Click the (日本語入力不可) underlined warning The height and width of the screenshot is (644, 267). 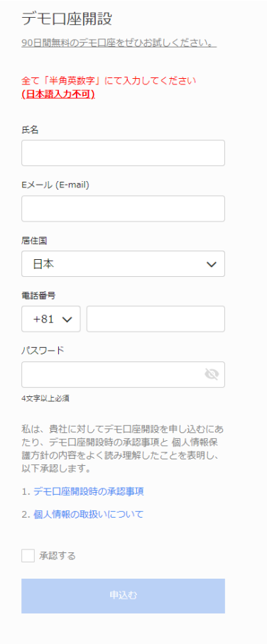pyautogui.click(x=58, y=94)
